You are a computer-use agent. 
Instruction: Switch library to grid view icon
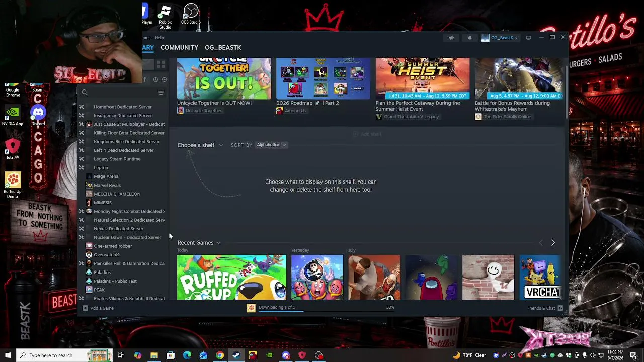[x=161, y=64]
